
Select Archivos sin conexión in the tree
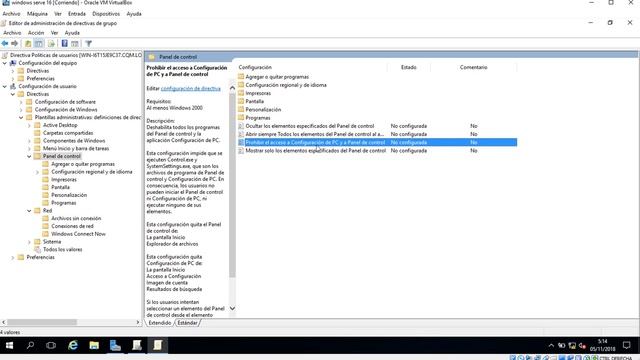[76, 218]
